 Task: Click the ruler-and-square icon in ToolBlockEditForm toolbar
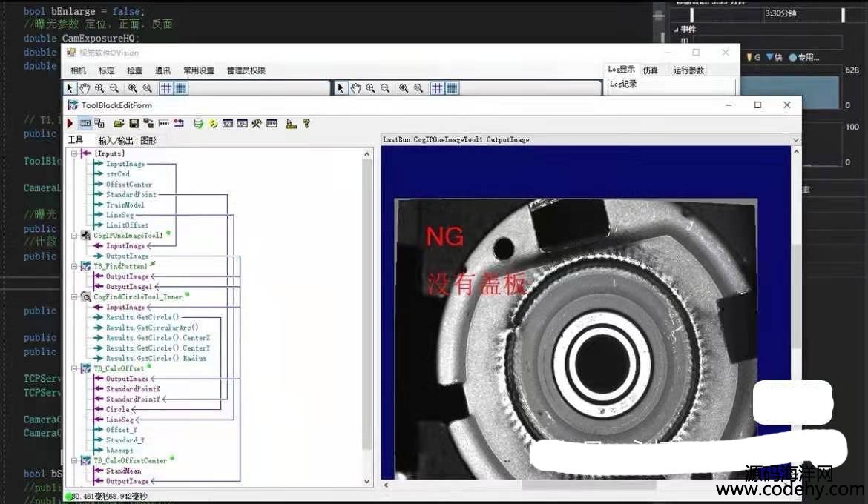[291, 123]
